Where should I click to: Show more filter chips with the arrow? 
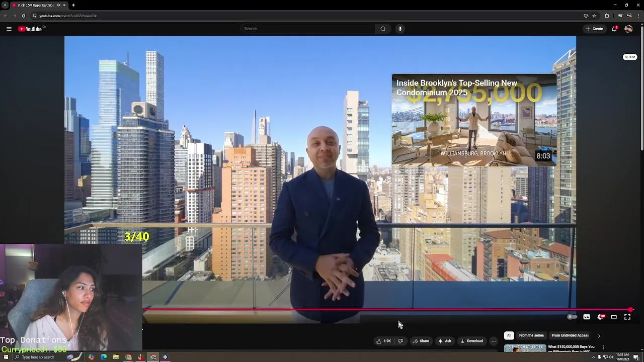pyautogui.click(x=599, y=335)
